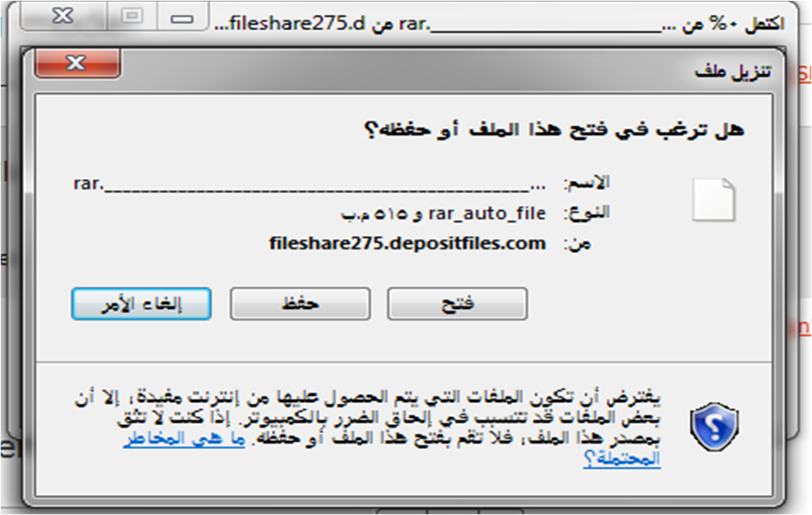Image resolution: width=812 pixels, height=515 pixels.
Task: Close the background progress window with gray X
Action: (62, 17)
